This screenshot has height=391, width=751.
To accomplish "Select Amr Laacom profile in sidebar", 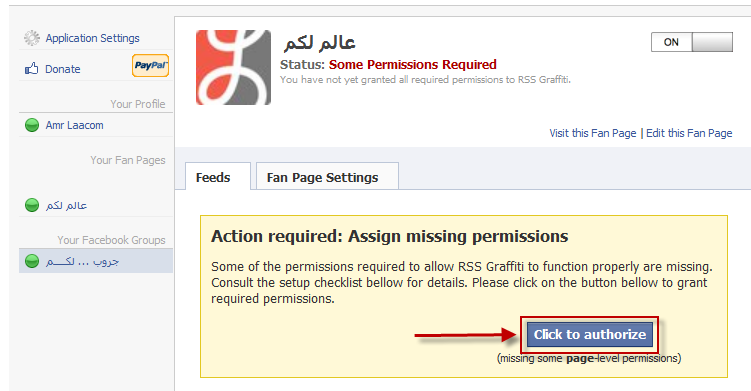I will pos(74,125).
